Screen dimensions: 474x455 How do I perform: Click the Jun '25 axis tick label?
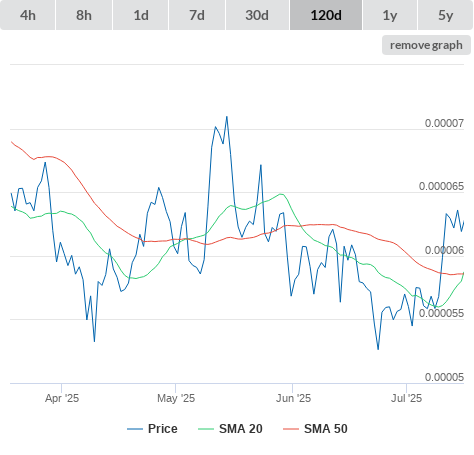point(293,398)
